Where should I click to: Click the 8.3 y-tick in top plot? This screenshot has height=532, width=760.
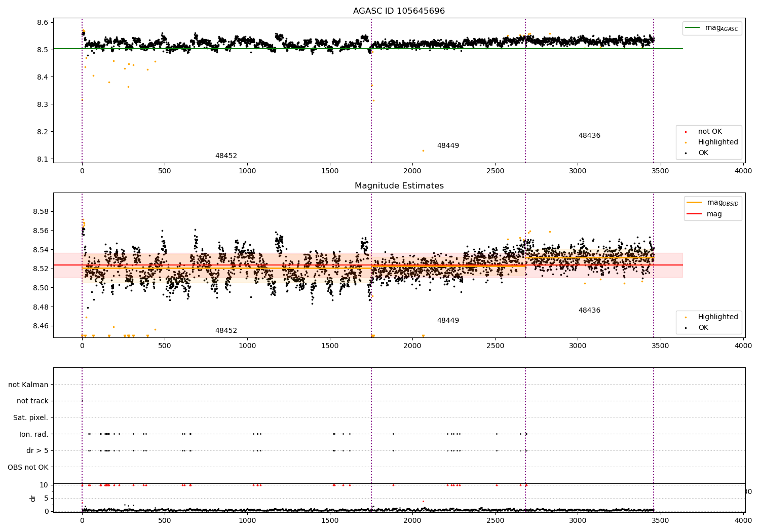[43, 104]
